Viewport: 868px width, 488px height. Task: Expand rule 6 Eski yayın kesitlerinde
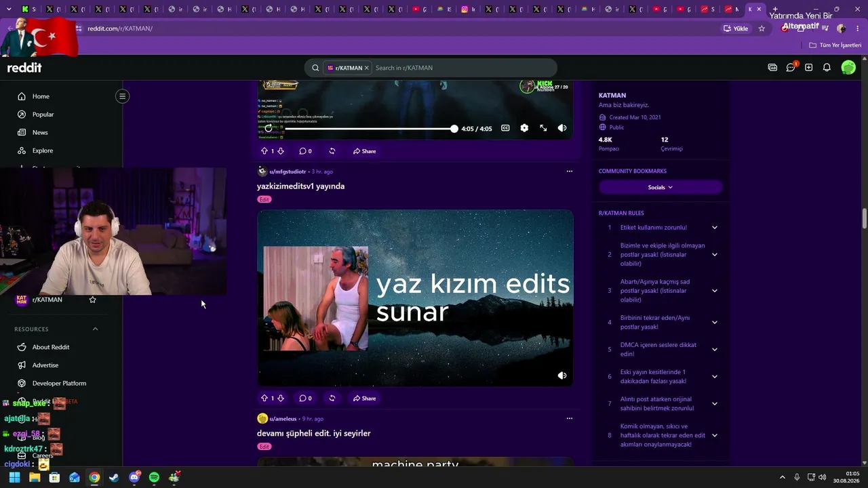pos(714,377)
